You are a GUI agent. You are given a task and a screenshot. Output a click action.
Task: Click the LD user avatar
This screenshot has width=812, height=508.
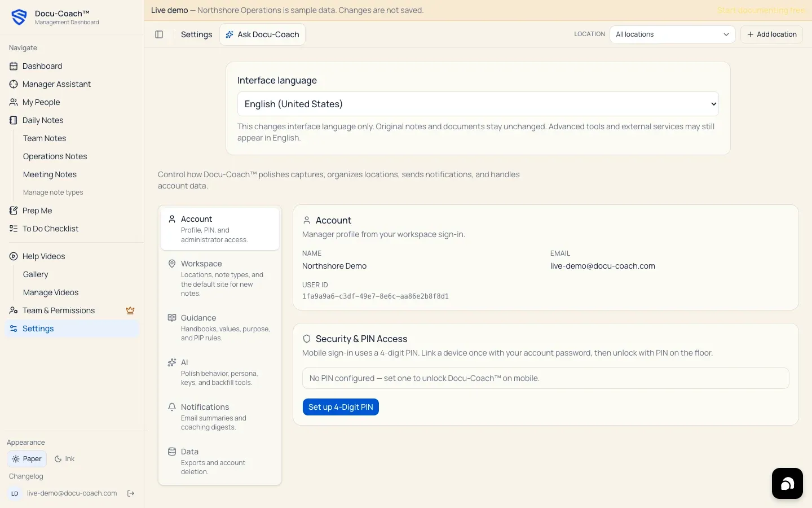15,493
